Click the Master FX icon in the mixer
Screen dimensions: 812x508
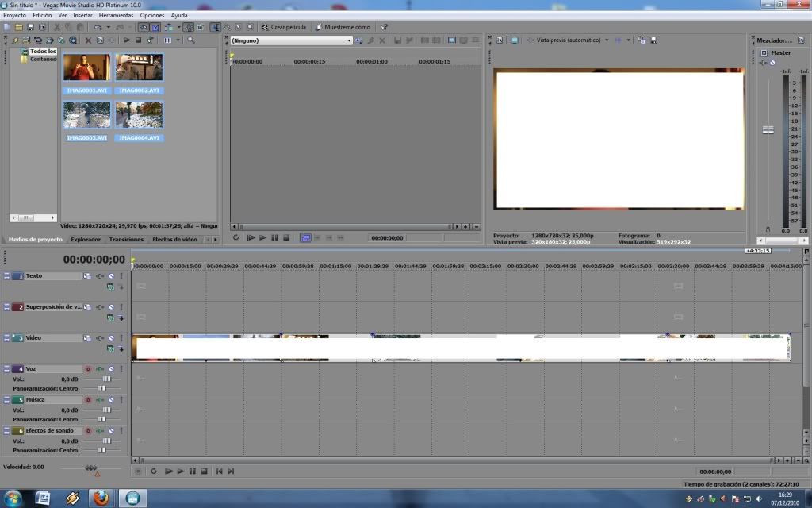point(764,62)
